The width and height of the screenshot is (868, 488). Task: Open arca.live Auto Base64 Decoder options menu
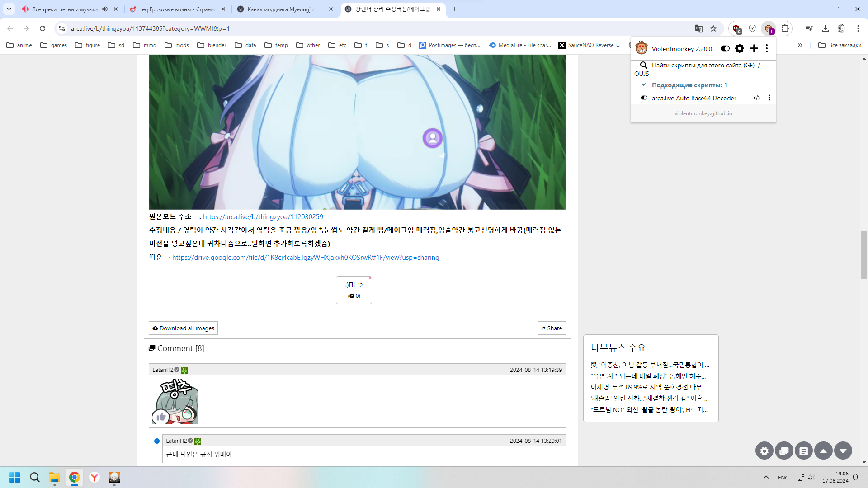[x=769, y=98]
